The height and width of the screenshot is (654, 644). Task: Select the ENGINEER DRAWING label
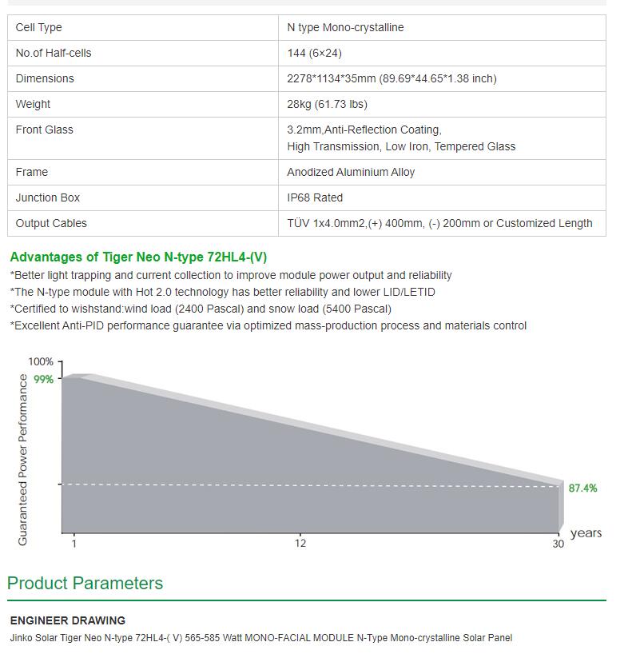coord(68,620)
